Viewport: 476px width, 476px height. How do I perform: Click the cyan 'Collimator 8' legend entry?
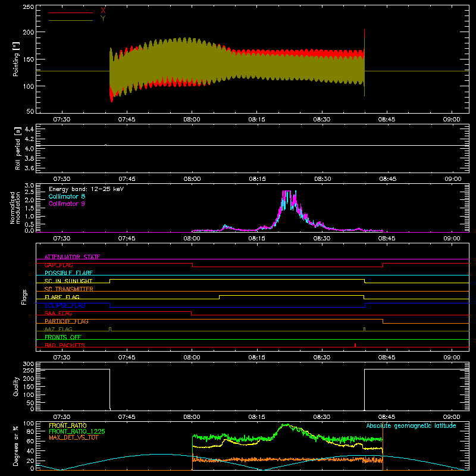tap(67, 196)
